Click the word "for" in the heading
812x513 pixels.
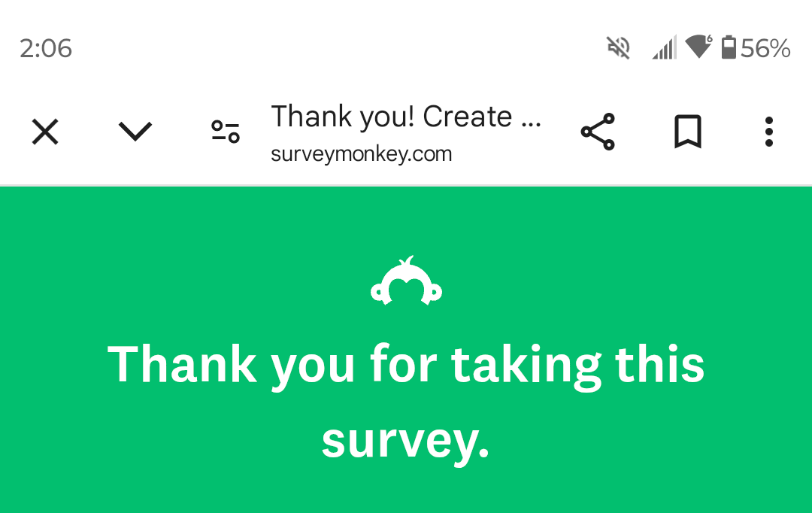403,364
